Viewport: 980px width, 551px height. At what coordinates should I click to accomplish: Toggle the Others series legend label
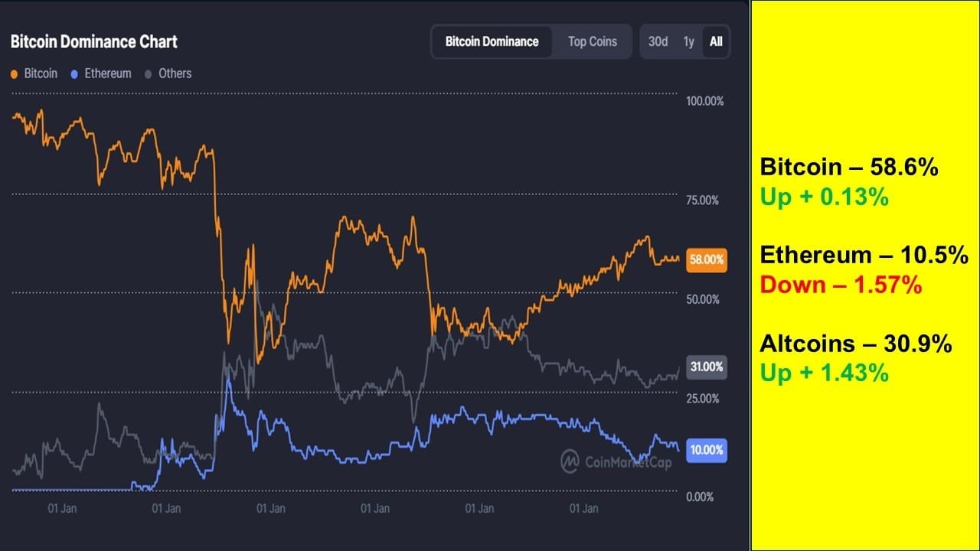point(175,73)
